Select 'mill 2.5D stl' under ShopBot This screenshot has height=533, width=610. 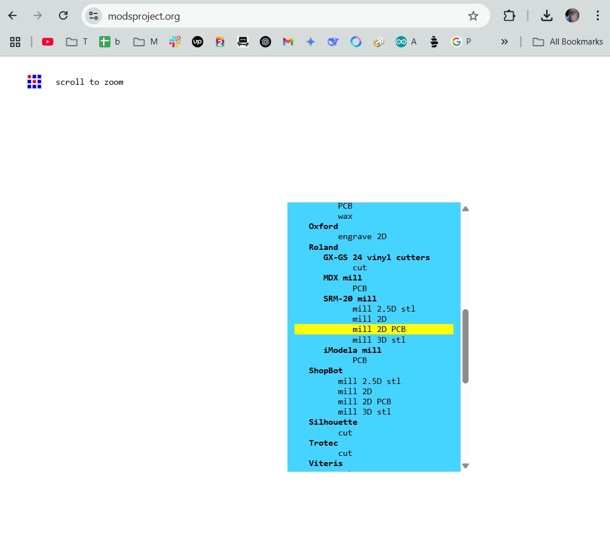tap(369, 381)
